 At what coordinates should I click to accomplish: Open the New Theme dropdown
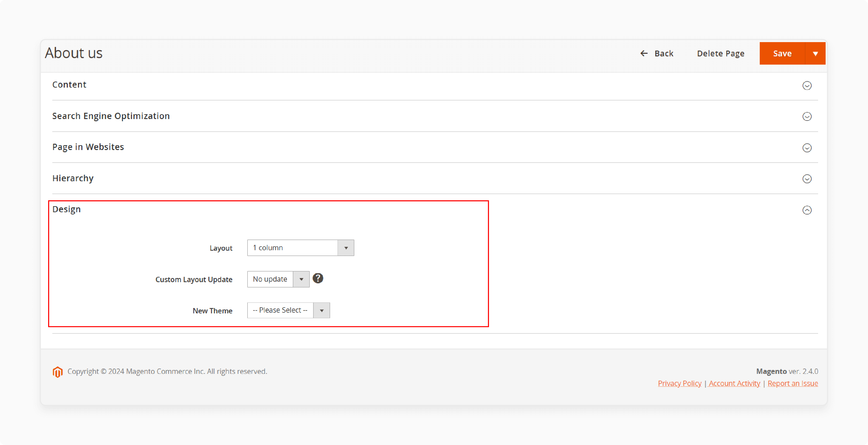pyautogui.click(x=288, y=310)
